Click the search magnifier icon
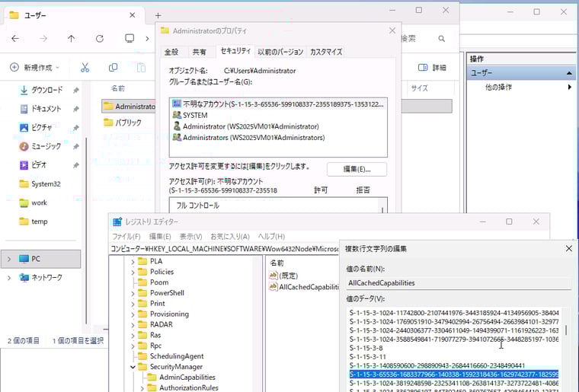The height and width of the screenshot is (392, 579). pos(442,38)
